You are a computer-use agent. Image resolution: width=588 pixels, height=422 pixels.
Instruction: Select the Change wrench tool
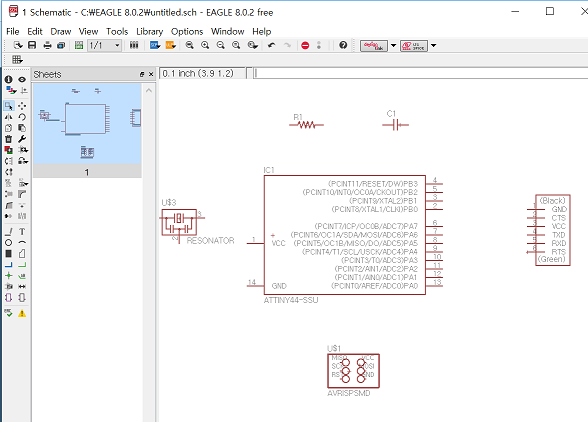[22, 139]
